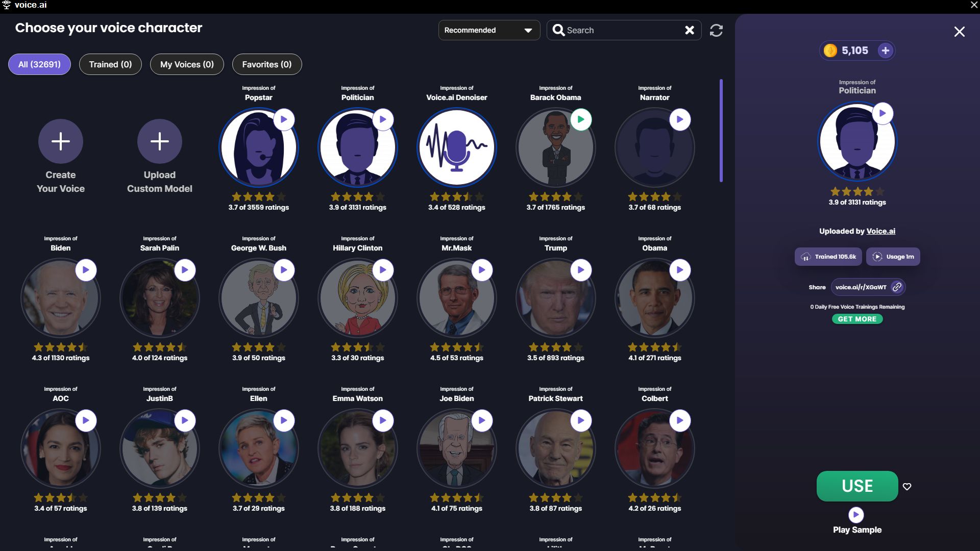Clear the search field with X icon

pos(690,30)
